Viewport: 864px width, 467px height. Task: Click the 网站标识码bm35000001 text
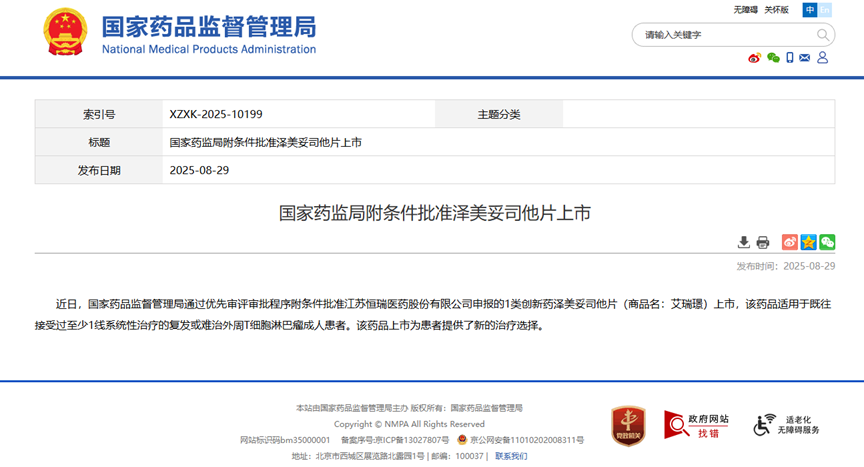click(285, 440)
